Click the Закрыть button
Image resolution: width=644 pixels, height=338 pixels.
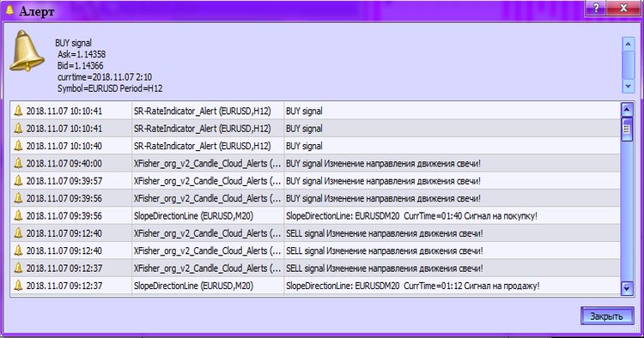click(x=606, y=317)
